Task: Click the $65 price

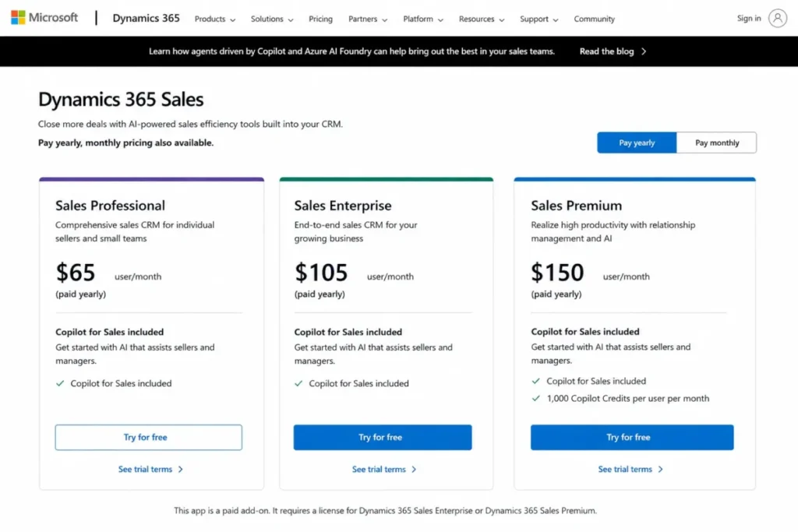Action: coord(76,273)
